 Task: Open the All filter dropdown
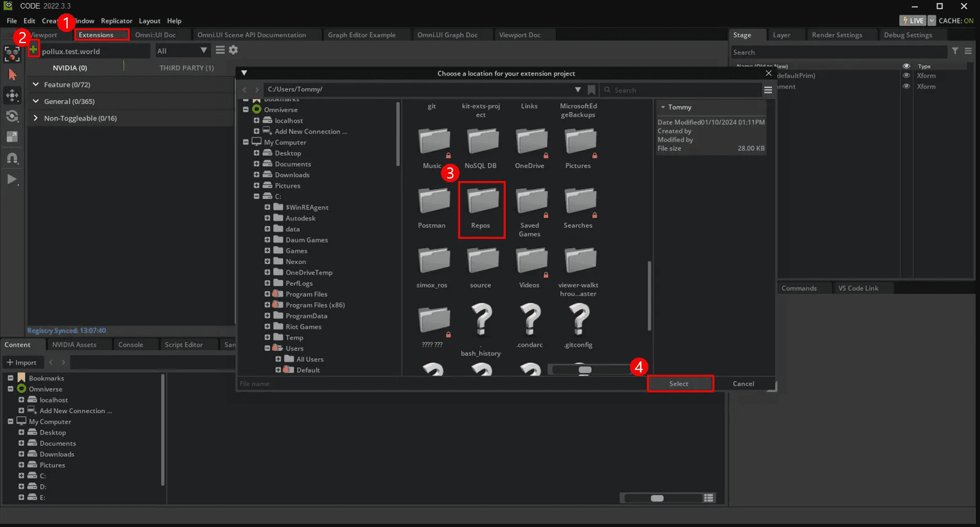[182, 51]
